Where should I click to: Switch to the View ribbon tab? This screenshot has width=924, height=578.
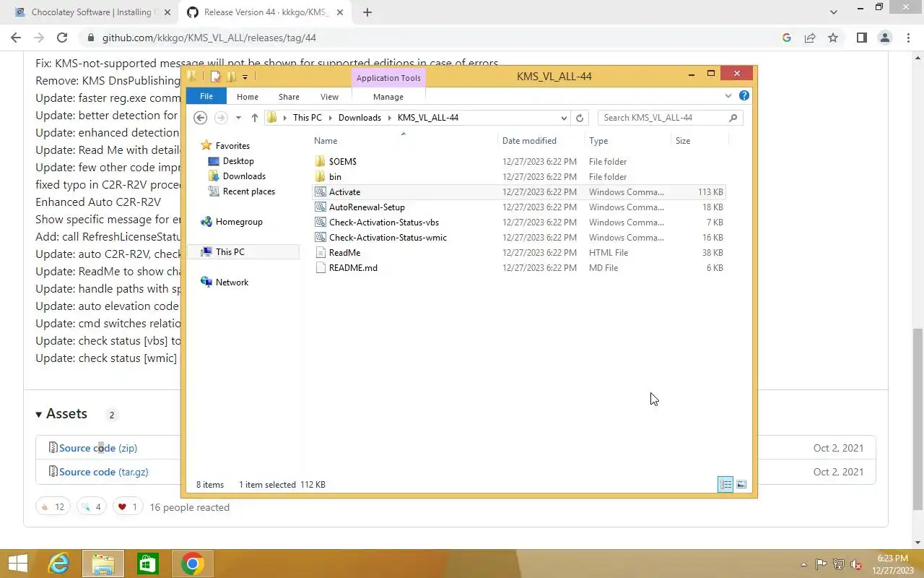[329, 97]
